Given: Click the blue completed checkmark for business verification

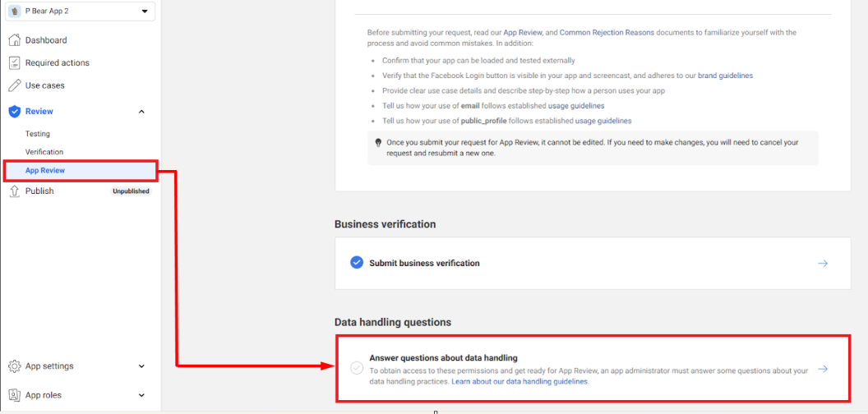Looking at the screenshot, I should (357, 263).
